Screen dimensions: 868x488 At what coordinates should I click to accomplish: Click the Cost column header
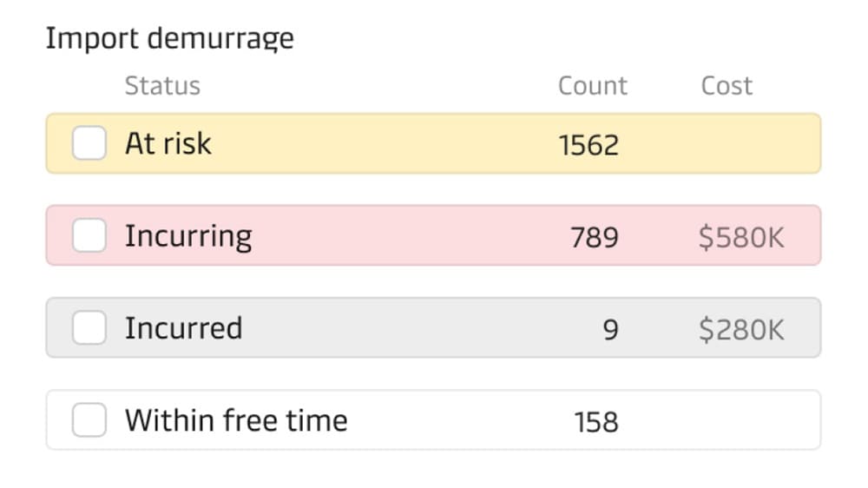pyautogui.click(x=727, y=86)
